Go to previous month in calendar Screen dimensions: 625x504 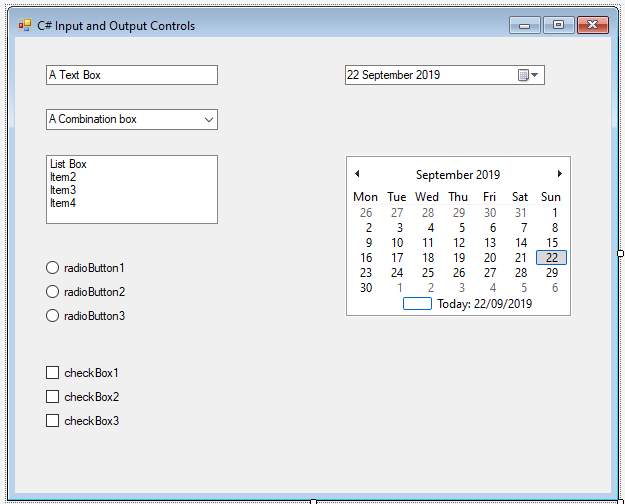click(358, 174)
